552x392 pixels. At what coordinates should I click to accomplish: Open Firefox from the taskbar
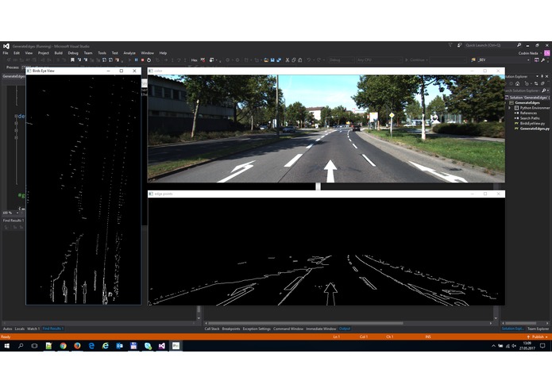[x=77, y=346]
